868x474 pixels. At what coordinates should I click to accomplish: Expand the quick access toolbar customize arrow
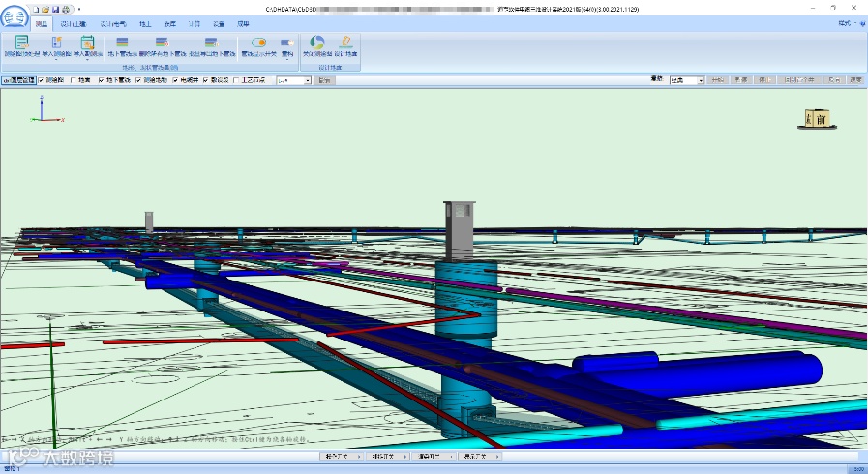tap(79, 10)
